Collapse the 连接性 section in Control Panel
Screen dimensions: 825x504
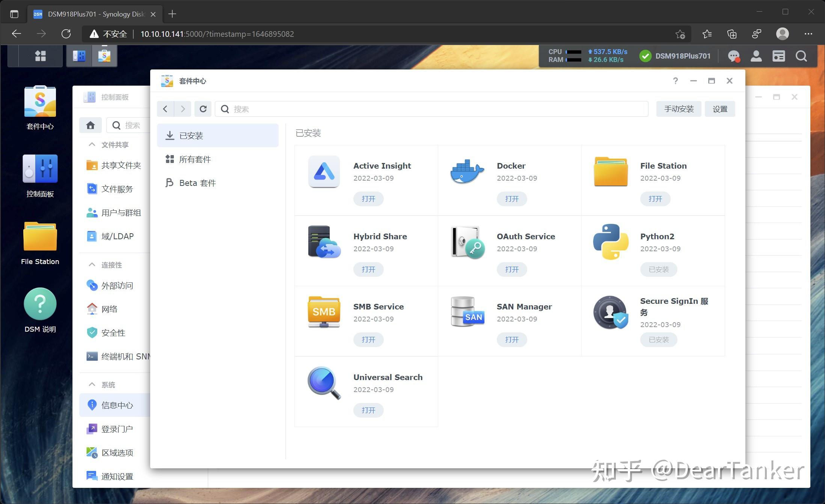pos(92,265)
